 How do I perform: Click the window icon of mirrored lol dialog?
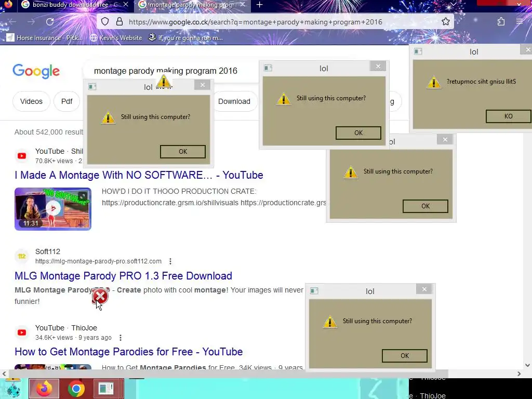(x=418, y=51)
